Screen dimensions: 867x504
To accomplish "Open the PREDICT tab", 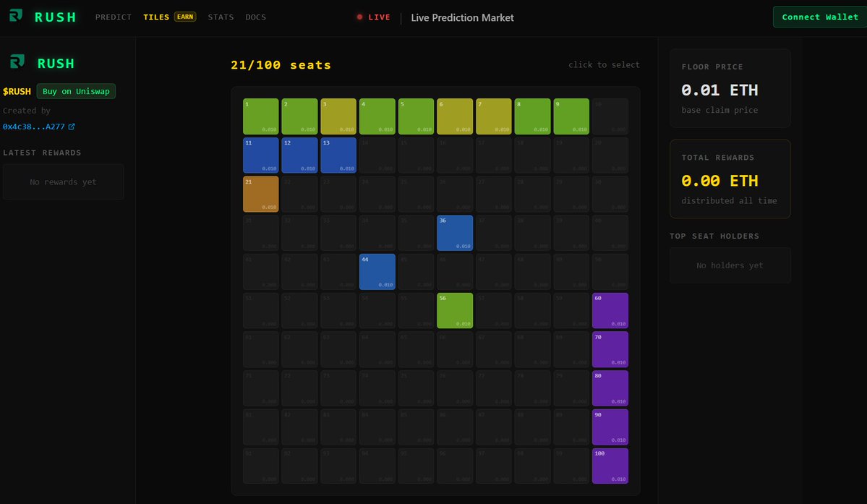I will pyautogui.click(x=114, y=17).
